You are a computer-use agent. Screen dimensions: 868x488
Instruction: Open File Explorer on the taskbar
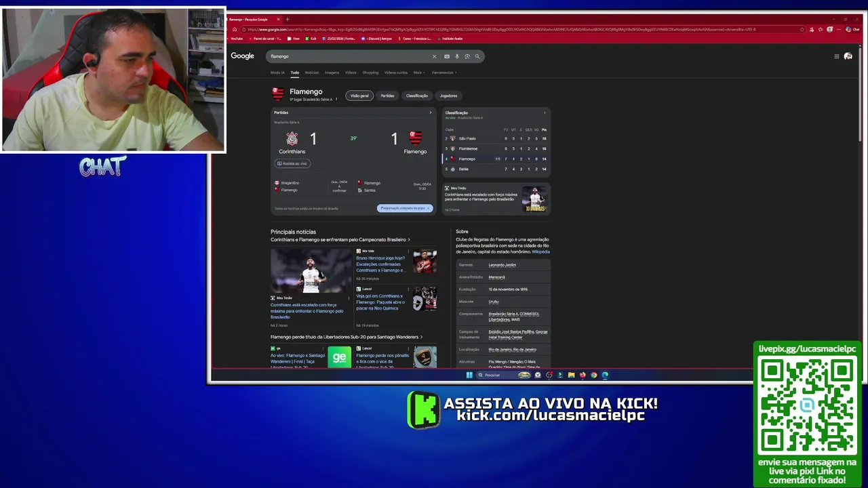(571, 375)
